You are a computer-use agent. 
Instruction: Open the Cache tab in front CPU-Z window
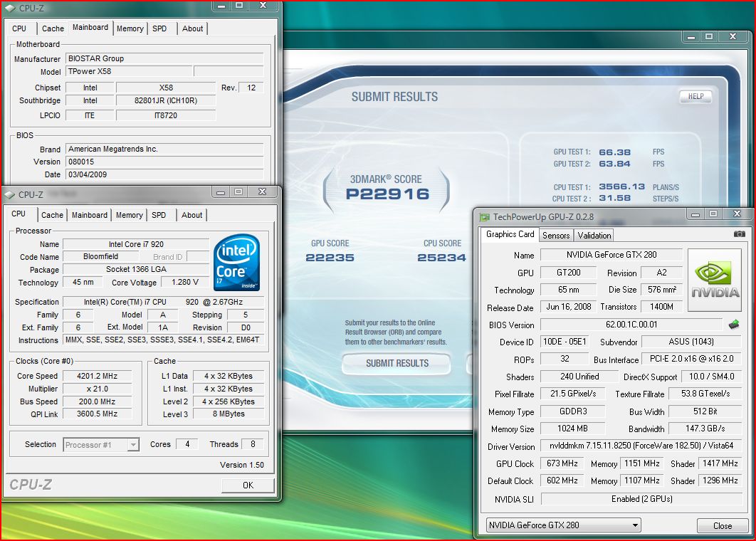[52, 215]
